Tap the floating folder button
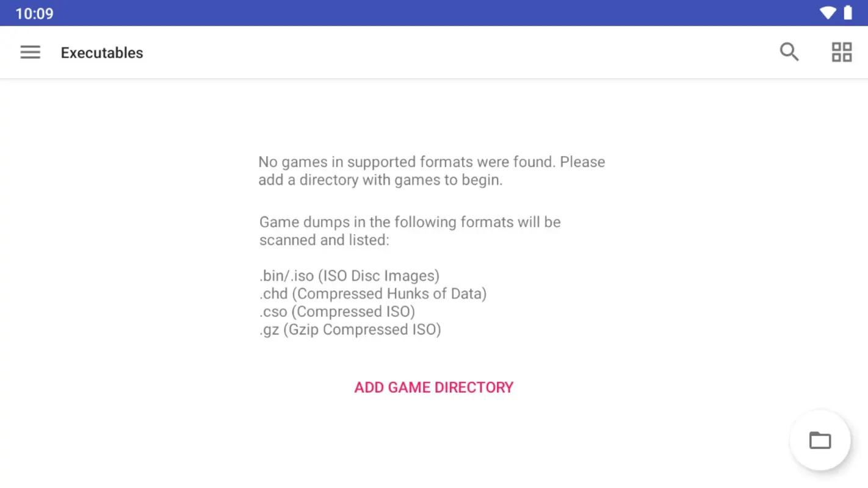 click(x=820, y=440)
